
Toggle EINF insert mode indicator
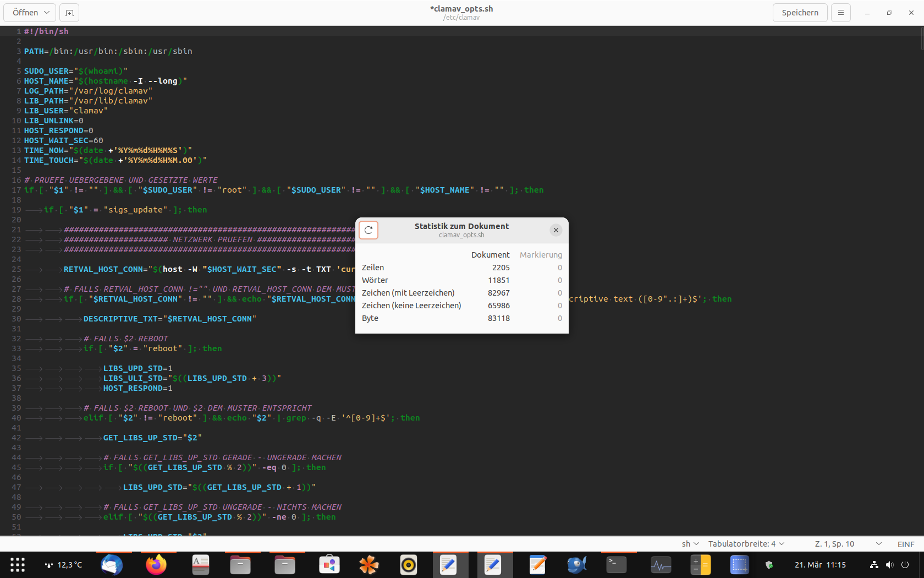pos(906,544)
